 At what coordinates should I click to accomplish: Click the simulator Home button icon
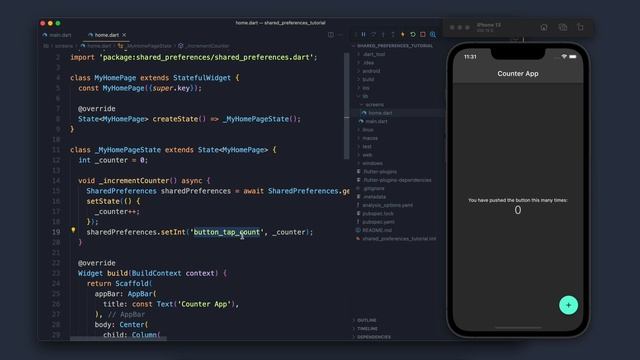544,27
